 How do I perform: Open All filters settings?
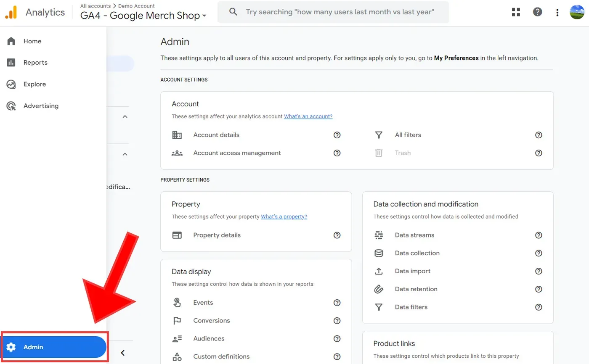point(408,135)
